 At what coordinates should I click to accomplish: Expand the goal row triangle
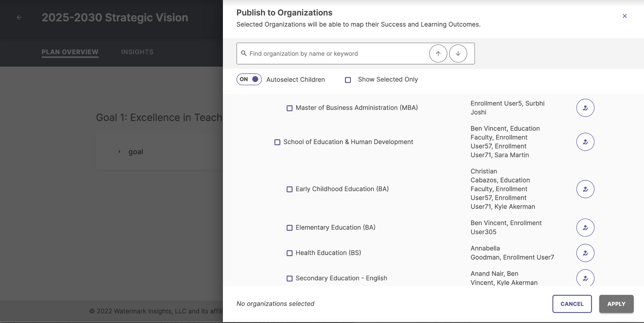pyautogui.click(x=119, y=152)
